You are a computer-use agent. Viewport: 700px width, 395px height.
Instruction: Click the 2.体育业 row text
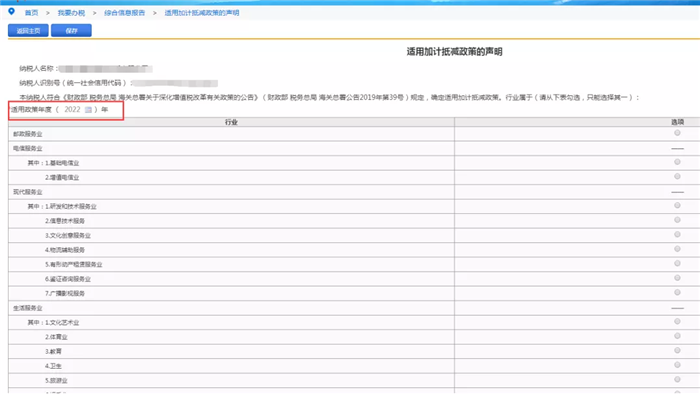(56, 337)
